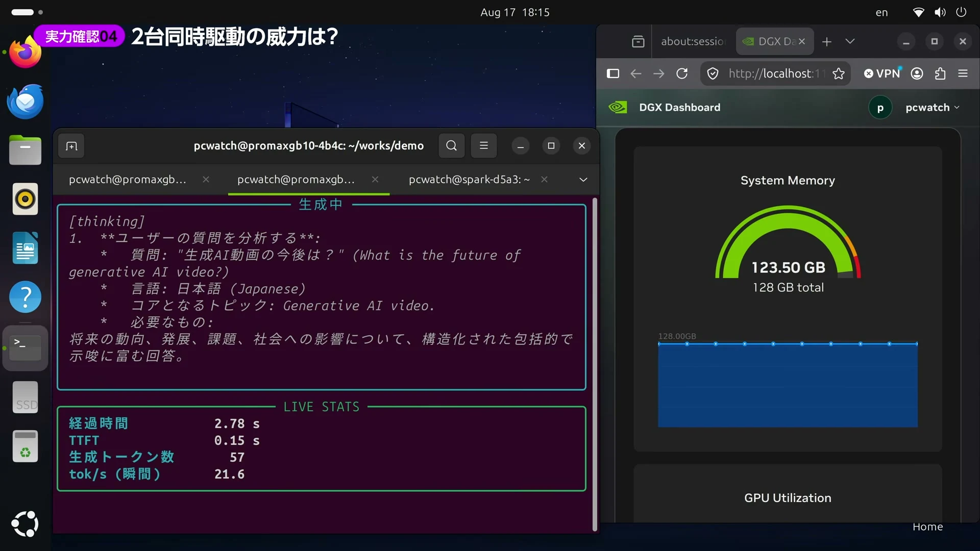
Task: Expand the terminal tab list chevron
Action: click(x=583, y=180)
